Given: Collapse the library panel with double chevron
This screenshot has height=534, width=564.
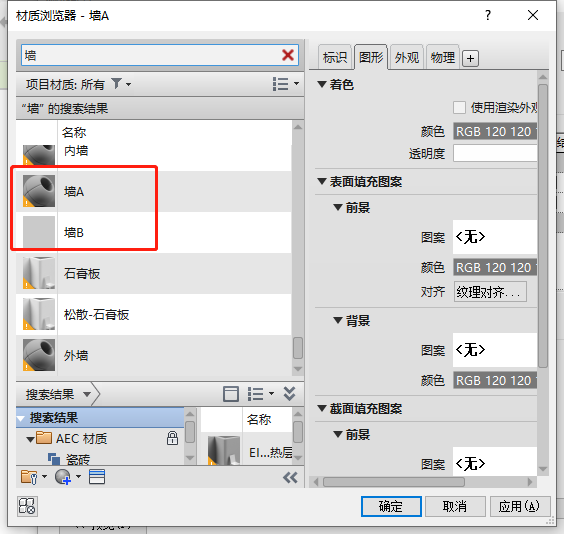Looking at the screenshot, I should (289, 394).
